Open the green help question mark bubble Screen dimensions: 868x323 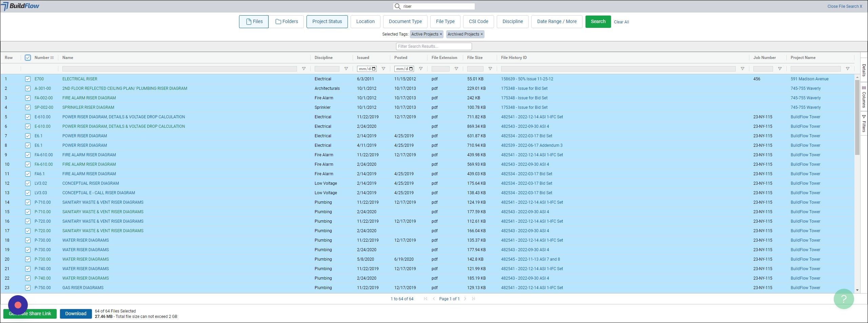tap(843, 299)
